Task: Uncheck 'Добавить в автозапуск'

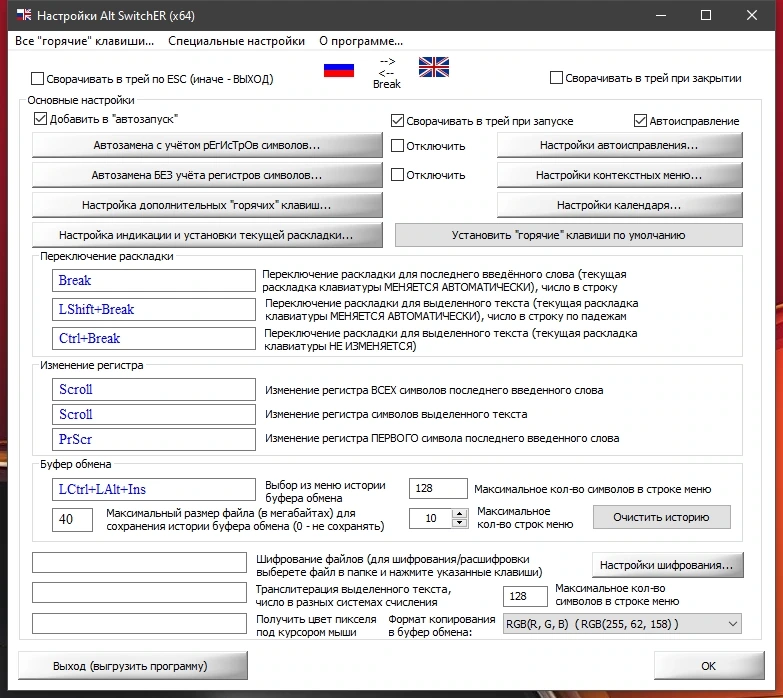Action: tap(40, 119)
